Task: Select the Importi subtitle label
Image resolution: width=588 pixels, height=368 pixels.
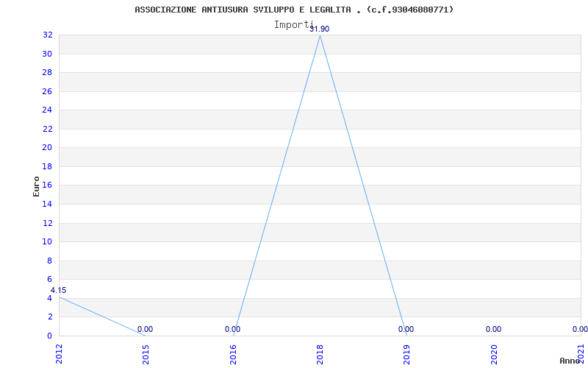Action: [x=293, y=25]
